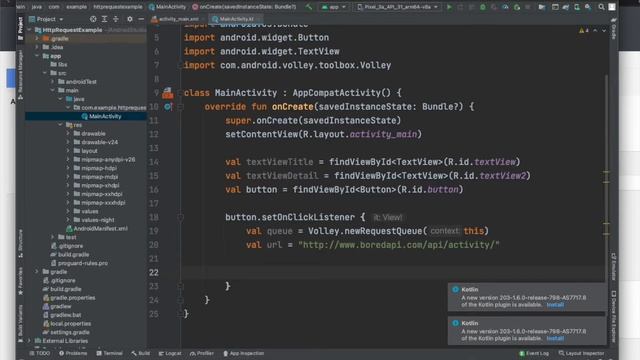The image size is (640, 360).
Task: Click the override gutter icon on line 10
Action: click(168, 107)
